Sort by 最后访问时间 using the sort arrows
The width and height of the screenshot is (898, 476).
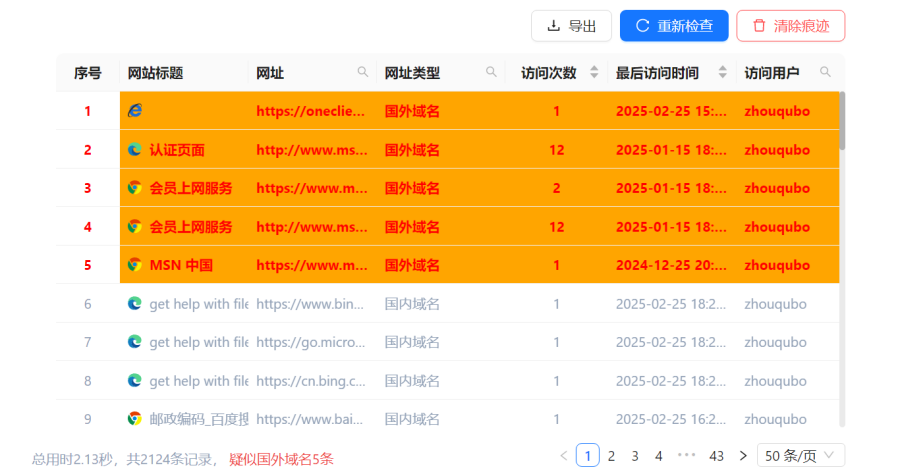(x=721, y=73)
